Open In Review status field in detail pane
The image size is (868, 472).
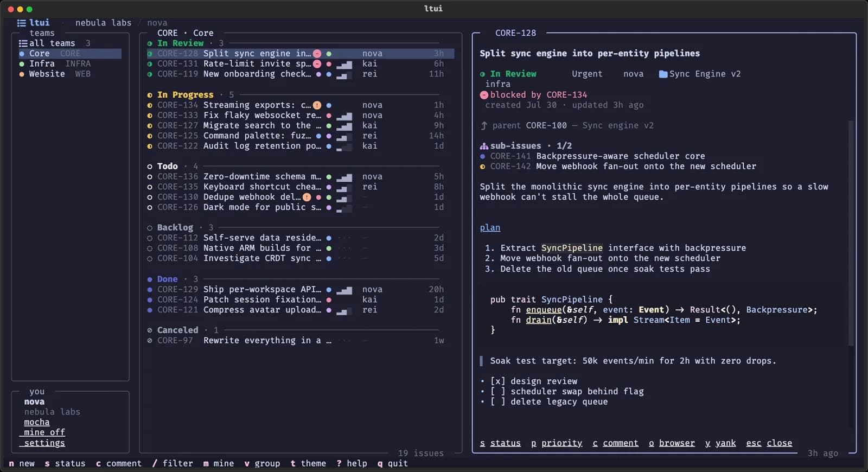[x=508, y=74]
